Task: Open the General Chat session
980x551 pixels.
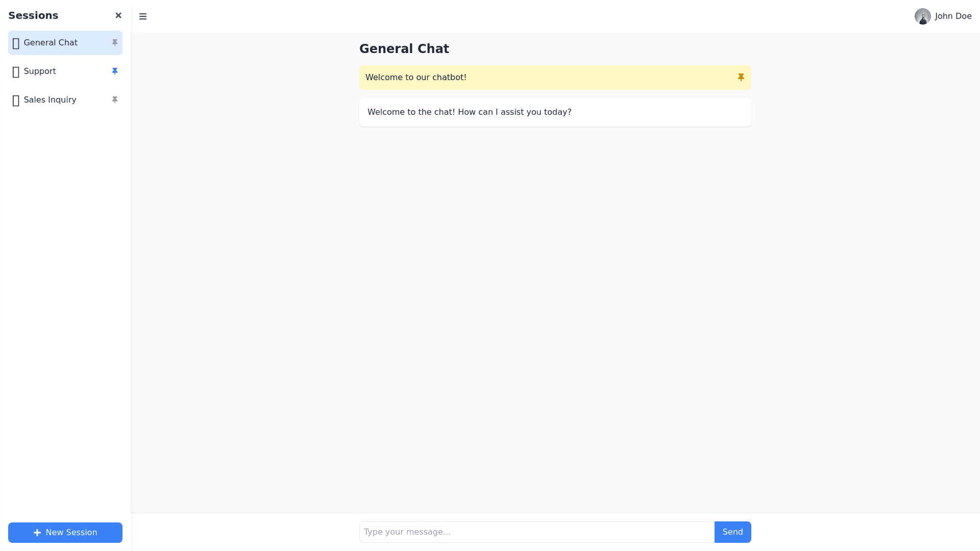Action: [51, 43]
